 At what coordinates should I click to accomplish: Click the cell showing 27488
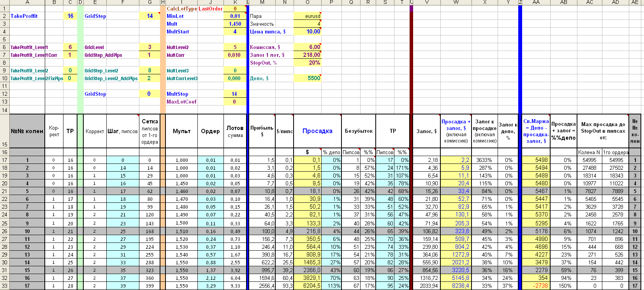[589, 168]
